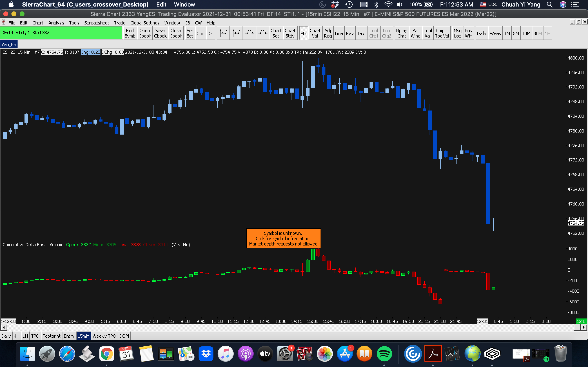Click the decrease bar spacing icon
The image size is (588, 367).
250,33
